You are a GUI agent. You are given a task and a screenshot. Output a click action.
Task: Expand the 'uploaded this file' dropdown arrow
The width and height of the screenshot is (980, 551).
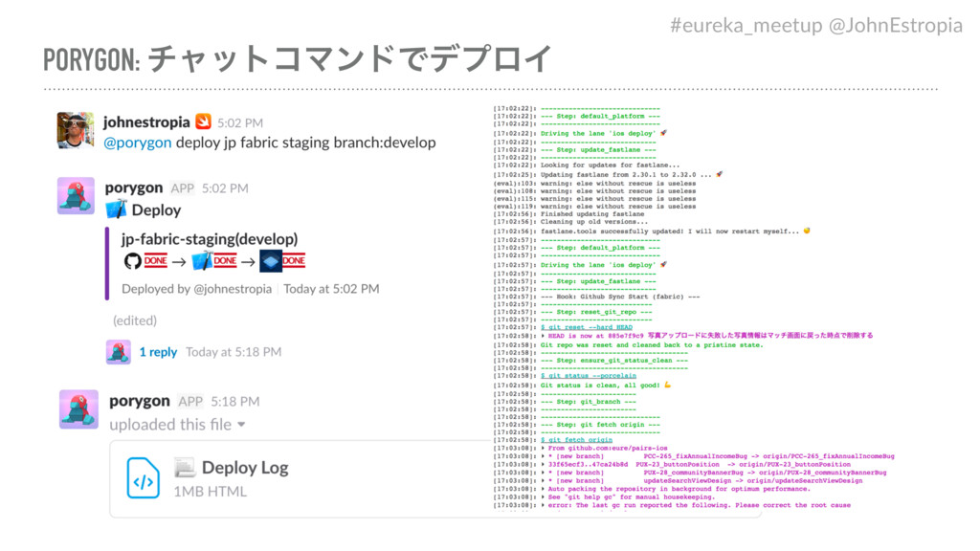coord(241,425)
